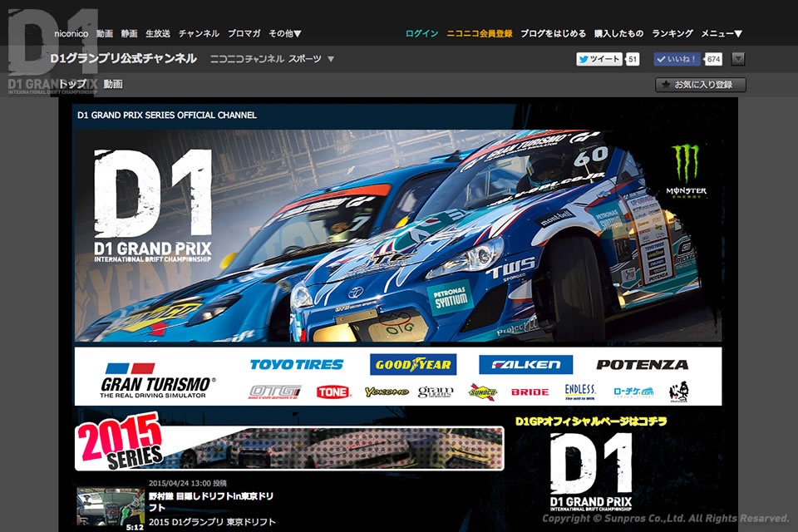Click 2015 D1グランプリ 東京ドリフト text
Image resolution: width=798 pixels, height=532 pixels.
coord(212,522)
